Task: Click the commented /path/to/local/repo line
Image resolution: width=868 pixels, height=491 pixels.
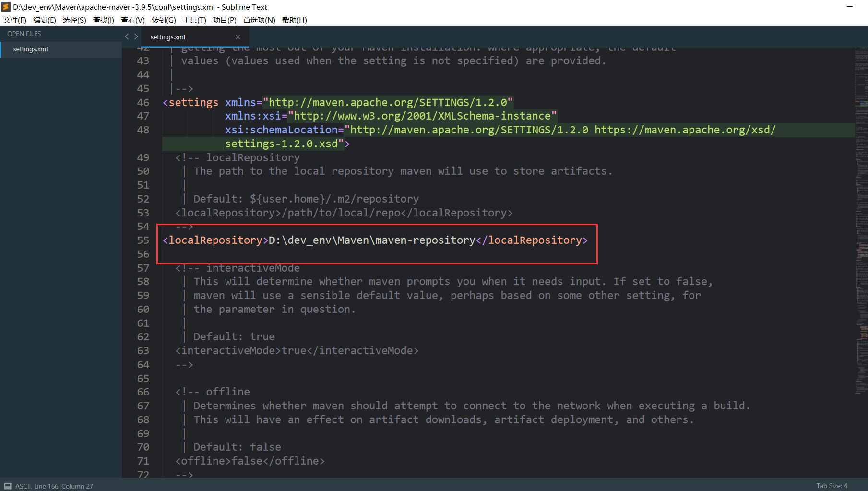Action: tap(344, 213)
